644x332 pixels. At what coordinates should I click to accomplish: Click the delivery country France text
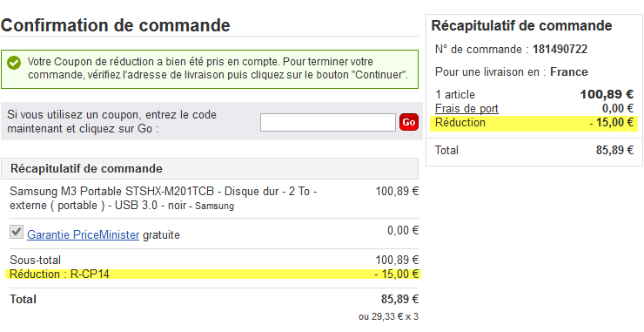point(569,72)
